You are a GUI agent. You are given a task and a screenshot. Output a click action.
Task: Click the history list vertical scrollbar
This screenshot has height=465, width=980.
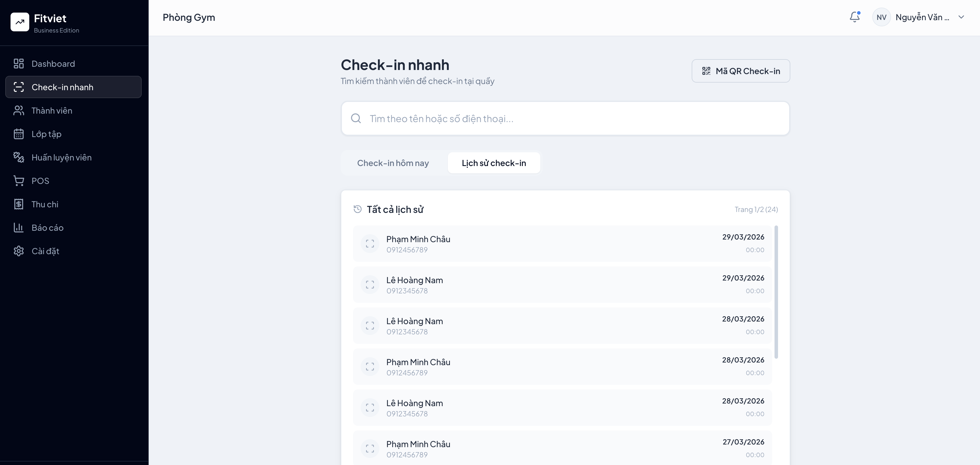pyautogui.click(x=776, y=292)
